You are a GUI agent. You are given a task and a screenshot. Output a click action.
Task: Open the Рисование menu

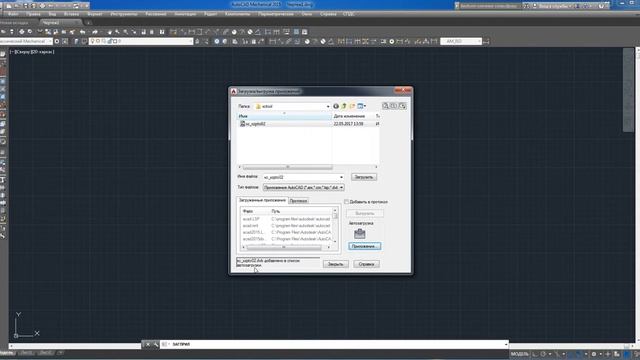tap(156, 14)
